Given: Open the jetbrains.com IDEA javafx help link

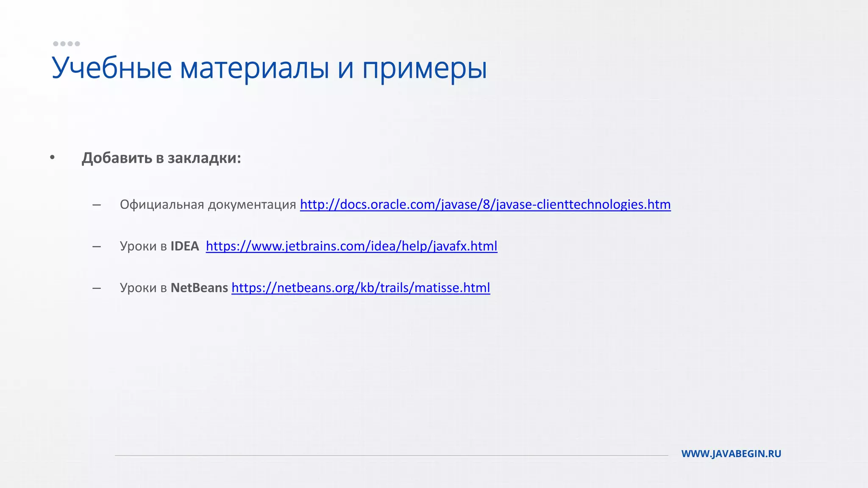Looking at the screenshot, I should 351,246.
